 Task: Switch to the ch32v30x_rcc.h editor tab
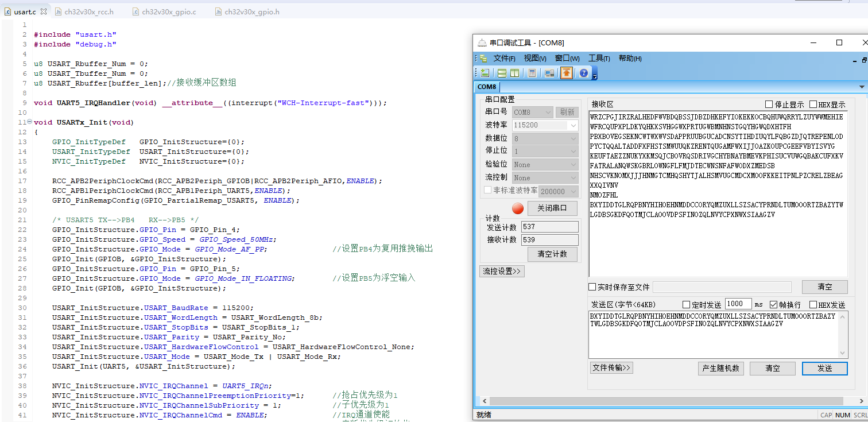coord(86,11)
